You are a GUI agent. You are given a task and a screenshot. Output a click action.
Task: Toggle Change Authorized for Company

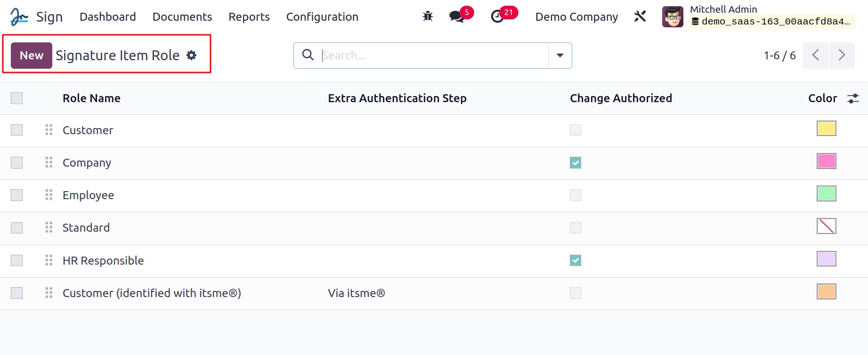pyautogui.click(x=575, y=163)
